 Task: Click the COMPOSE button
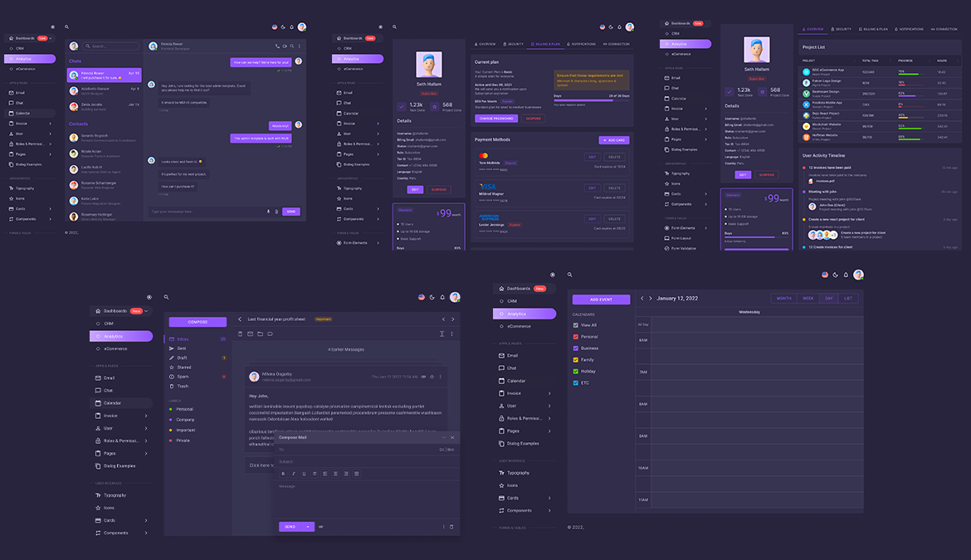(x=198, y=322)
